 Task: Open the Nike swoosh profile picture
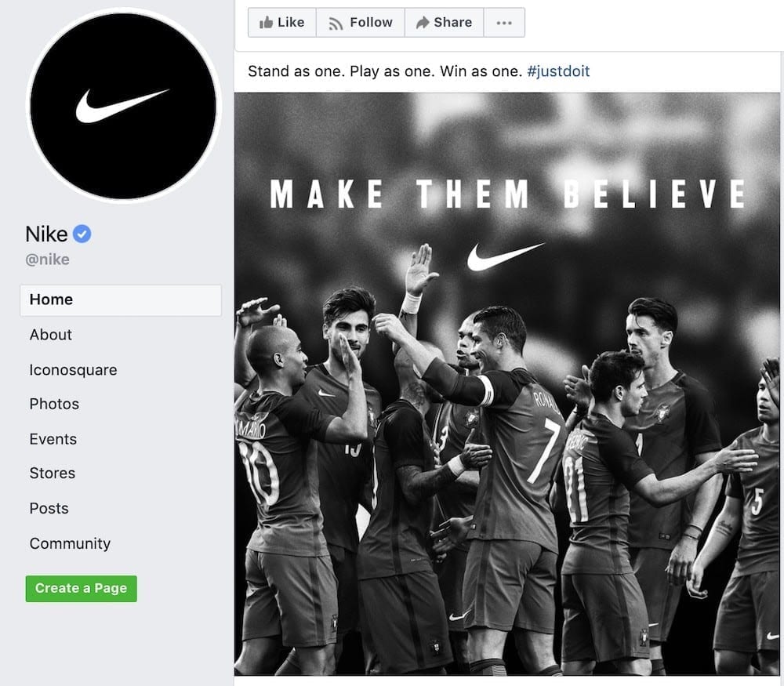pyautogui.click(x=123, y=106)
